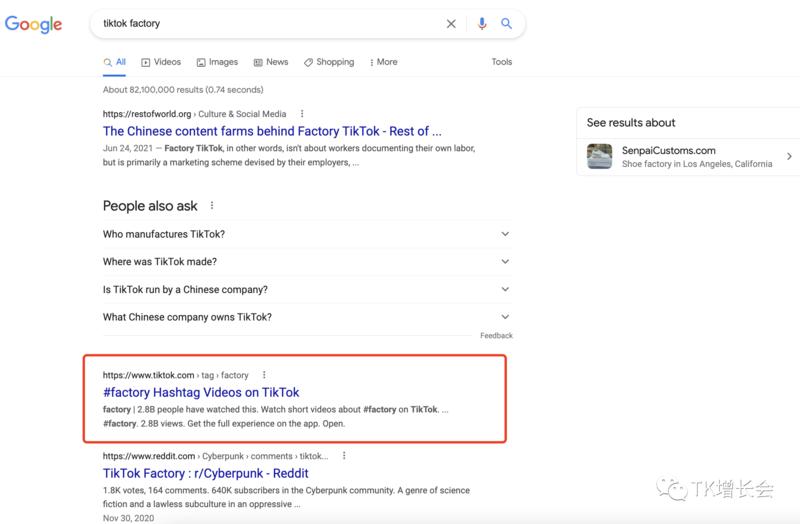Expand "Where was TikTok made?" question
This screenshot has width=800, height=524.
505,262
